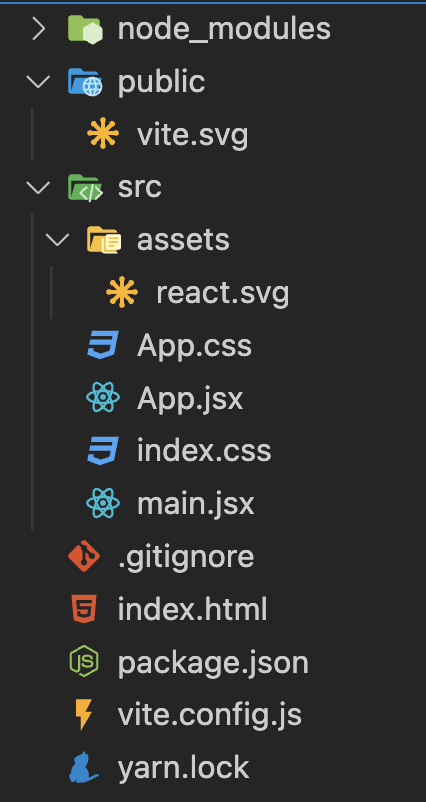This screenshot has height=802, width=426.
Task: Click the Vite lightning bolt icon
Action: pos(84,715)
